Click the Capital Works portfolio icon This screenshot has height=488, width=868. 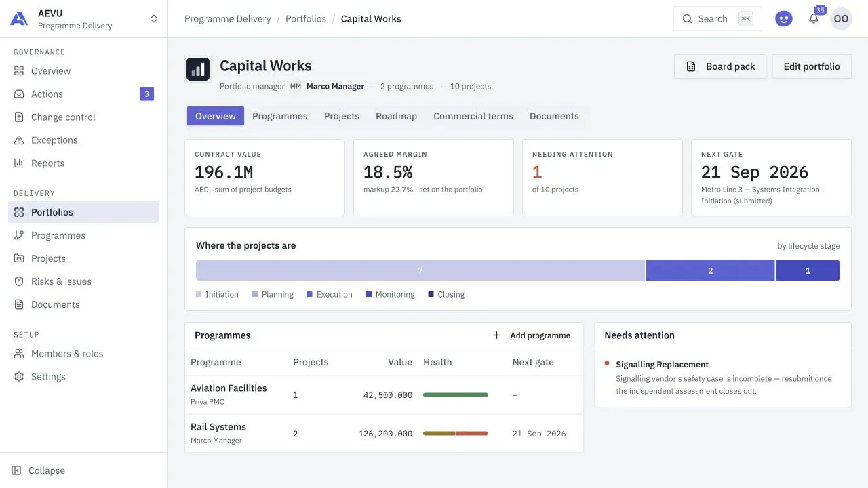(198, 69)
